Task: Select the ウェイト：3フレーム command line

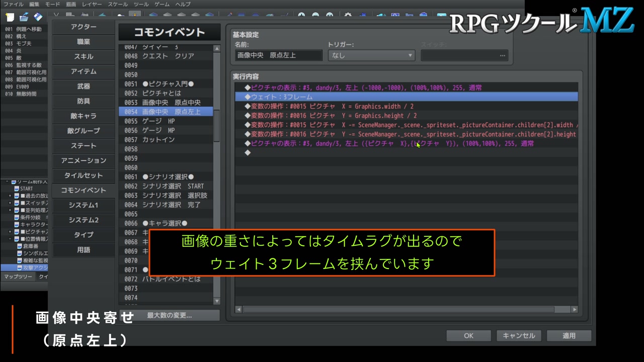Action: (407, 97)
